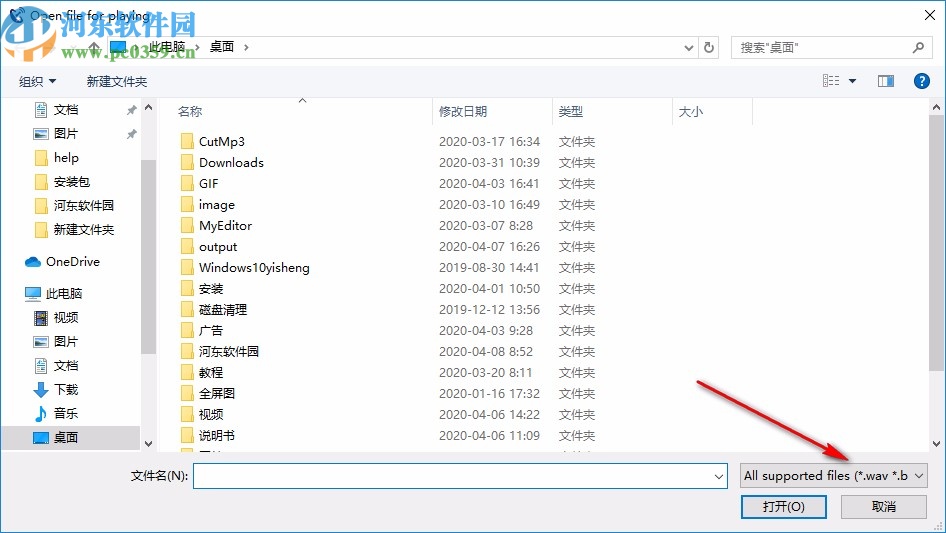Viewport: 946px width, 533px height.
Task: Click the GIF folder icon
Action: (187, 184)
